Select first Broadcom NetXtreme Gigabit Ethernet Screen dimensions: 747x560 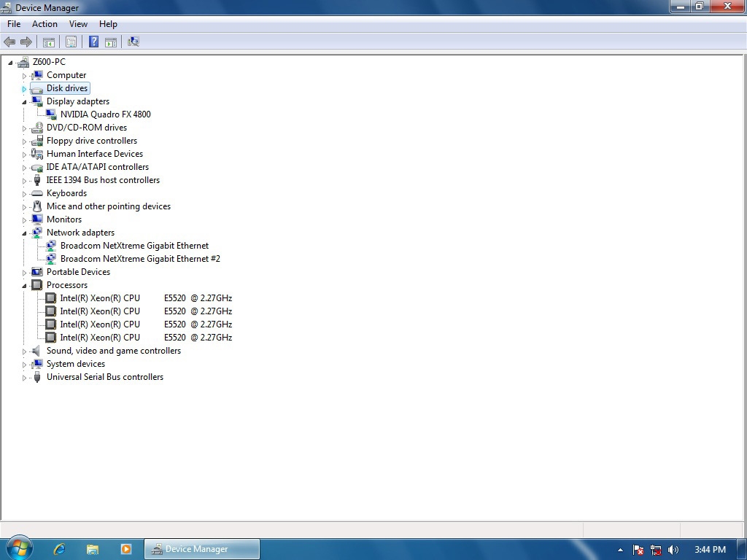134,246
